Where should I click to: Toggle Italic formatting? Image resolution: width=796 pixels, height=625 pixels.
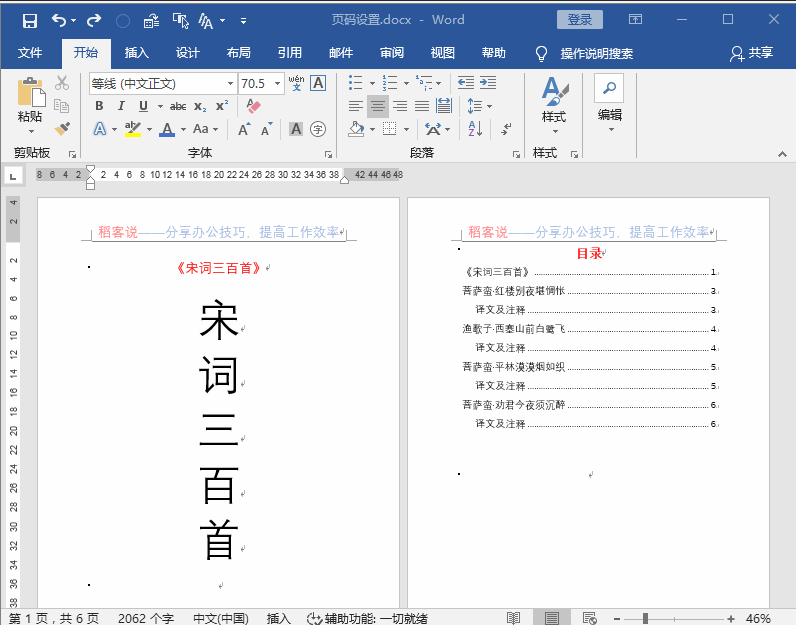121,106
